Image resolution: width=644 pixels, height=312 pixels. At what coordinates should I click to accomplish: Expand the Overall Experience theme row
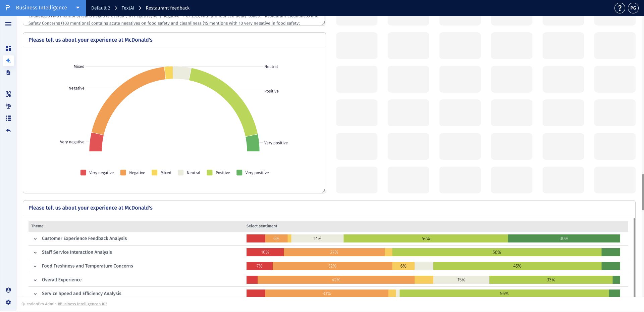coord(35,280)
